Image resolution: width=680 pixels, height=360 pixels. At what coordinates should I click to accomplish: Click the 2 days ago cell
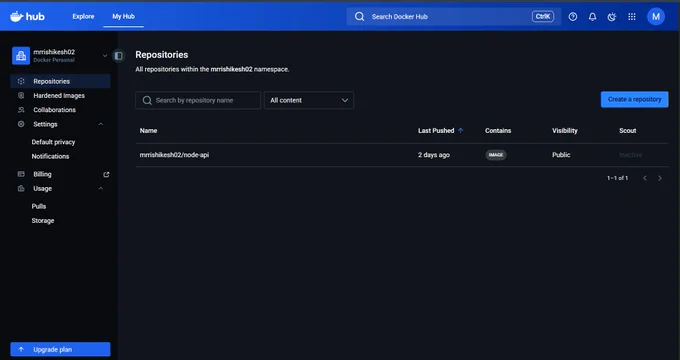tap(434, 155)
